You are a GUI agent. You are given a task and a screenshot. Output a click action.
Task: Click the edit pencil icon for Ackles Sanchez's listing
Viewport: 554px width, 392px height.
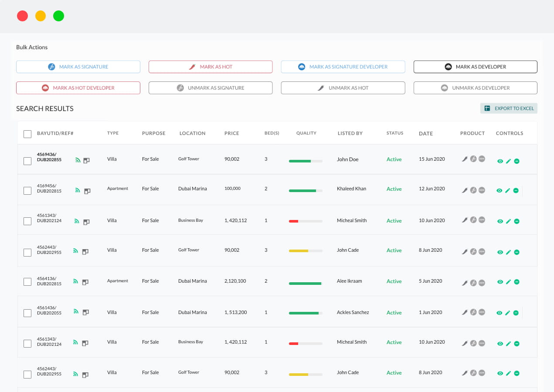(x=508, y=313)
